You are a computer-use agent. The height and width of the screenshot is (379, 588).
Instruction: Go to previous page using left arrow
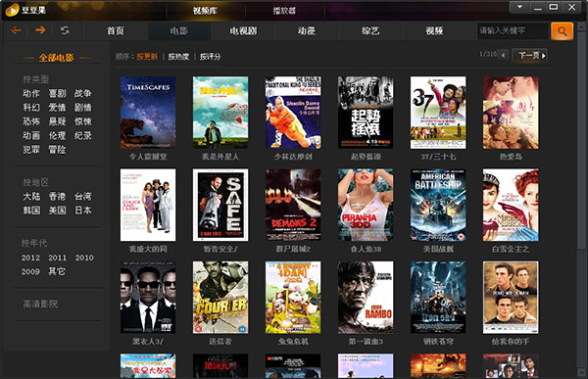click(504, 56)
